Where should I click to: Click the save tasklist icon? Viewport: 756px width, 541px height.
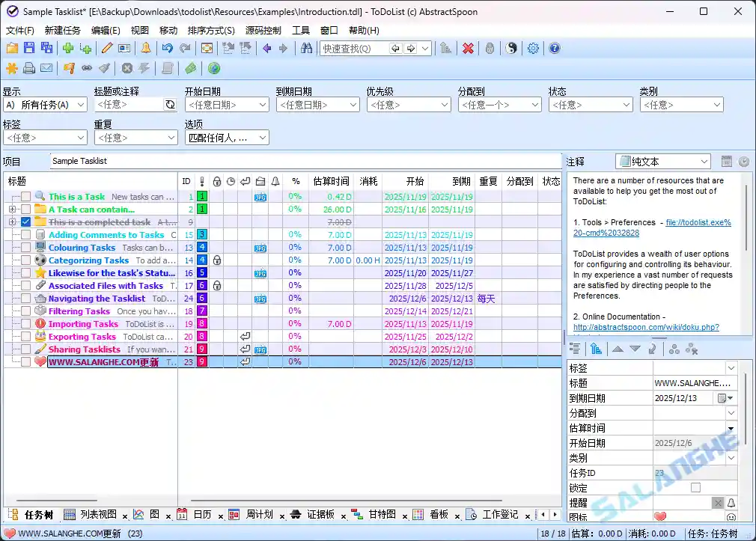[28, 48]
